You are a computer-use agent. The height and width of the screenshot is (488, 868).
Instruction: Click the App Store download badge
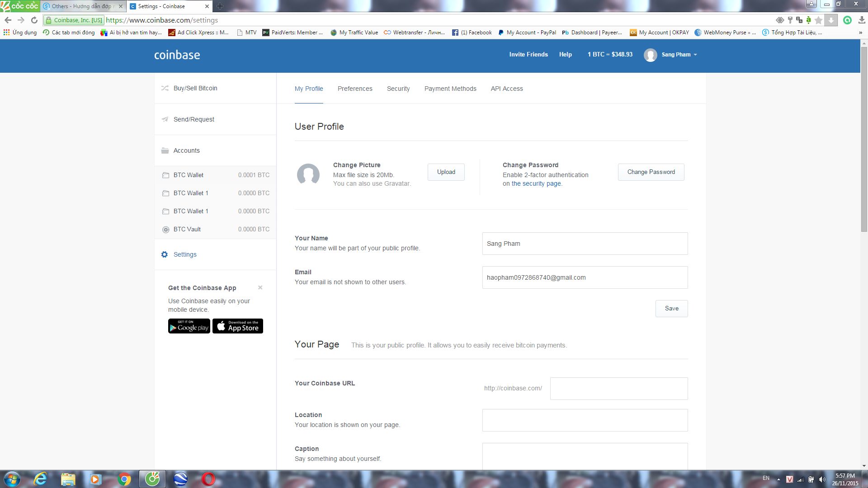(238, 326)
